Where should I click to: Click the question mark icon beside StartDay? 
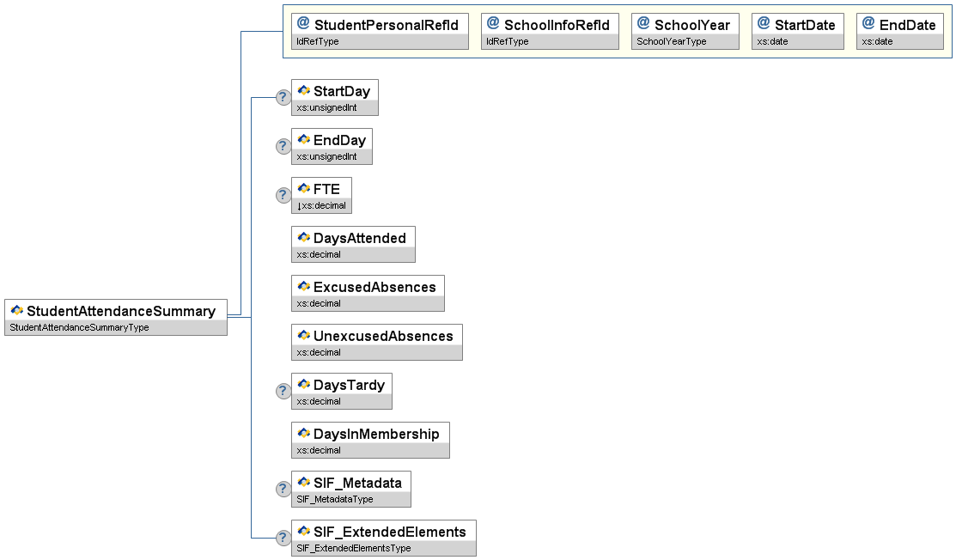pos(283,97)
